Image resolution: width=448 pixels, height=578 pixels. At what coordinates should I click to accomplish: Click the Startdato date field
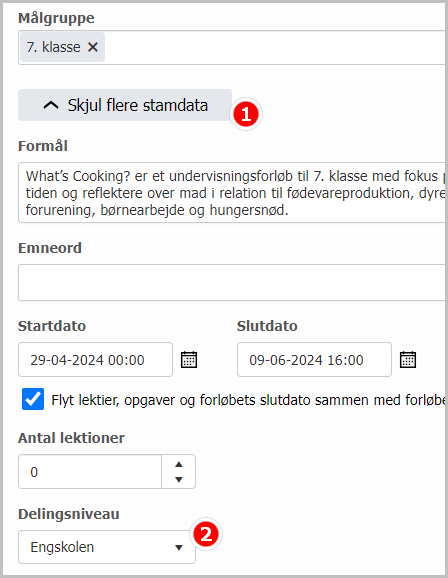tap(95, 360)
